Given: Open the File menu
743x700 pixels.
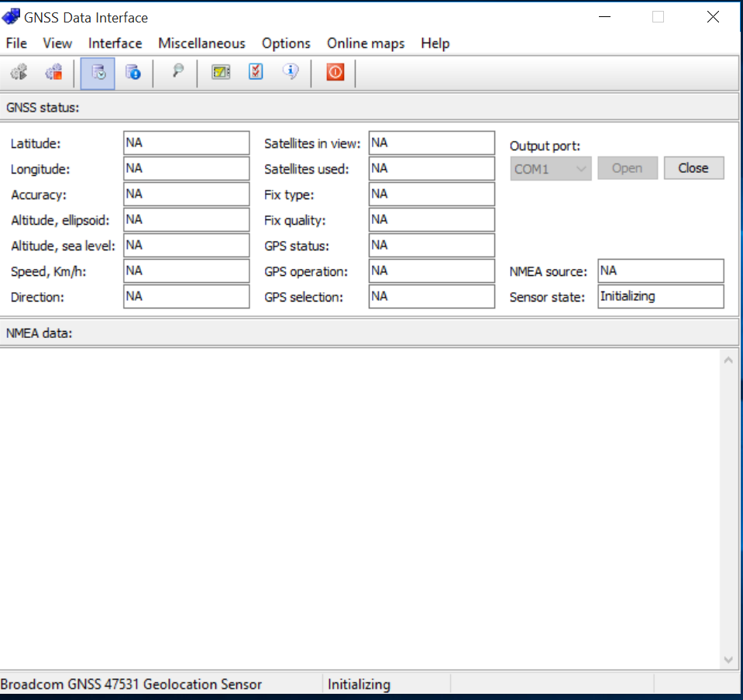Looking at the screenshot, I should (x=16, y=43).
